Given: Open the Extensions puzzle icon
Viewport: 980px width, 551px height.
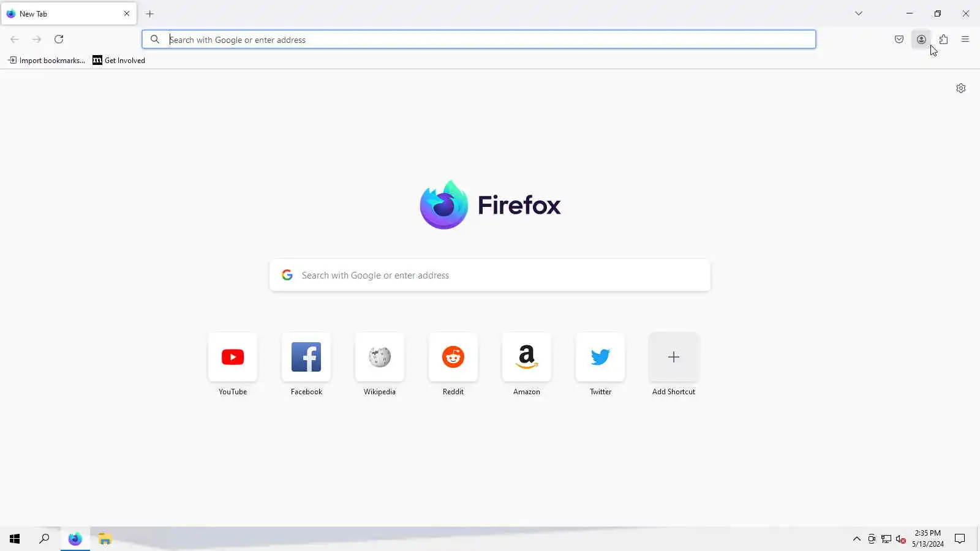Looking at the screenshot, I should (943, 39).
